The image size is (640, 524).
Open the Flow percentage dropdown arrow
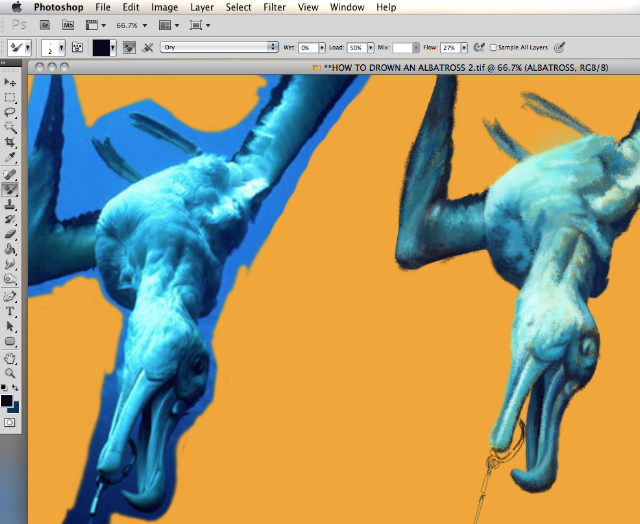click(464, 48)
